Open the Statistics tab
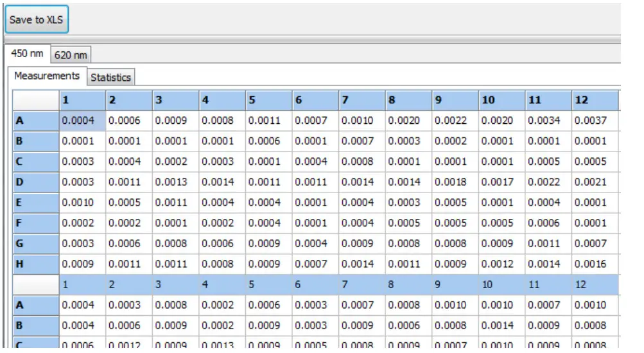Screen dimensions: 644x353 tap(110, 77)
